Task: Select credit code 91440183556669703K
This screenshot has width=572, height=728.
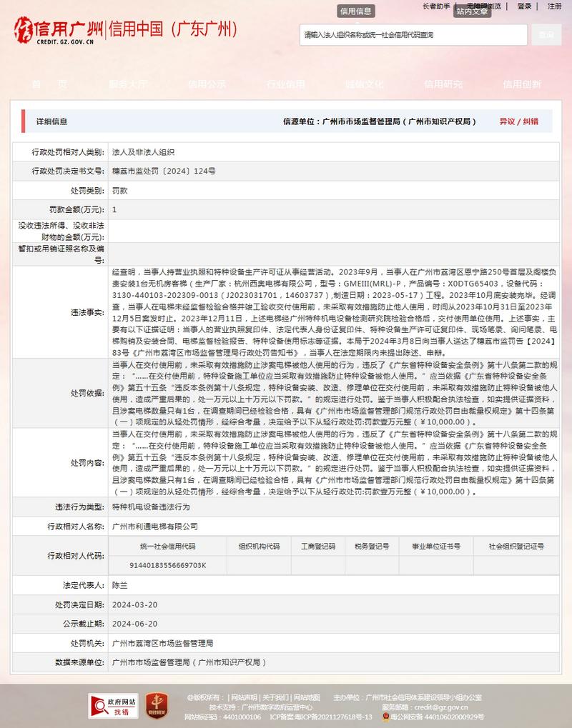Action: click(168, 566)
